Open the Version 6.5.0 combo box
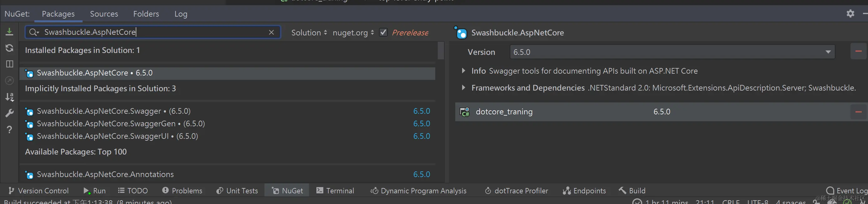 pos(672,52)
